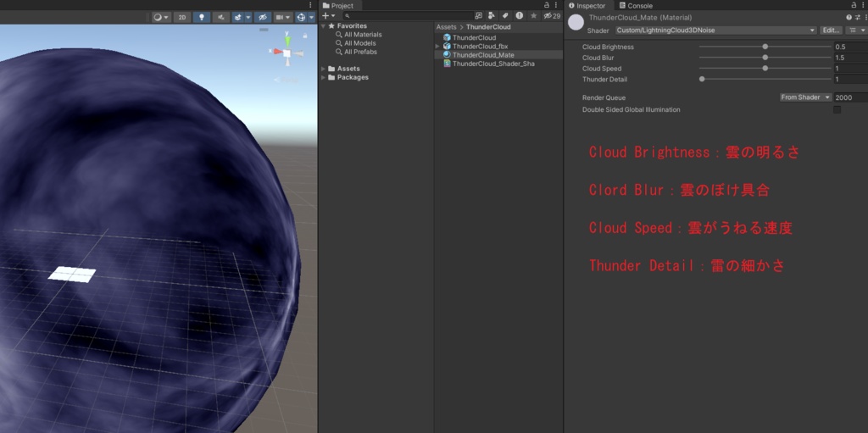This screenshot has width=868, height=433.
Task: Select the ThunderCloud_fbx asset
Action: pyautogui.click(x=480, y=47)
